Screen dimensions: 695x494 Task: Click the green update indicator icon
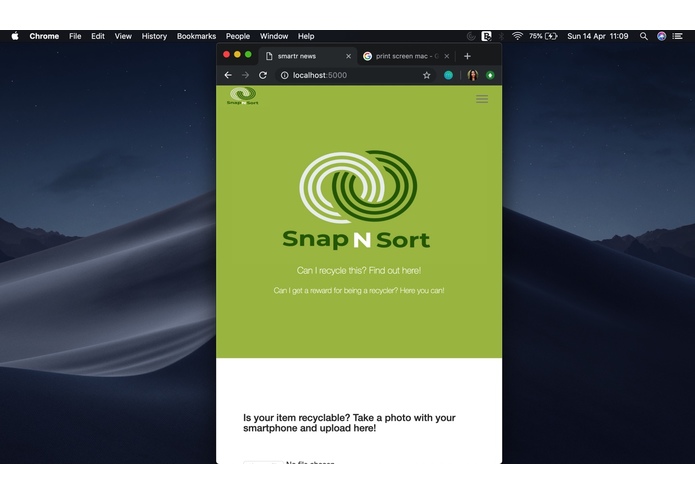pos(490,75)
